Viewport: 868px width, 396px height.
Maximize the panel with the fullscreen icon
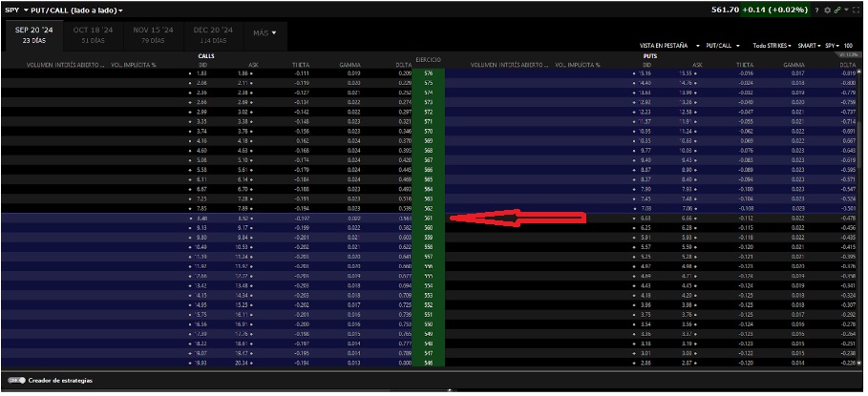[857, 10]
